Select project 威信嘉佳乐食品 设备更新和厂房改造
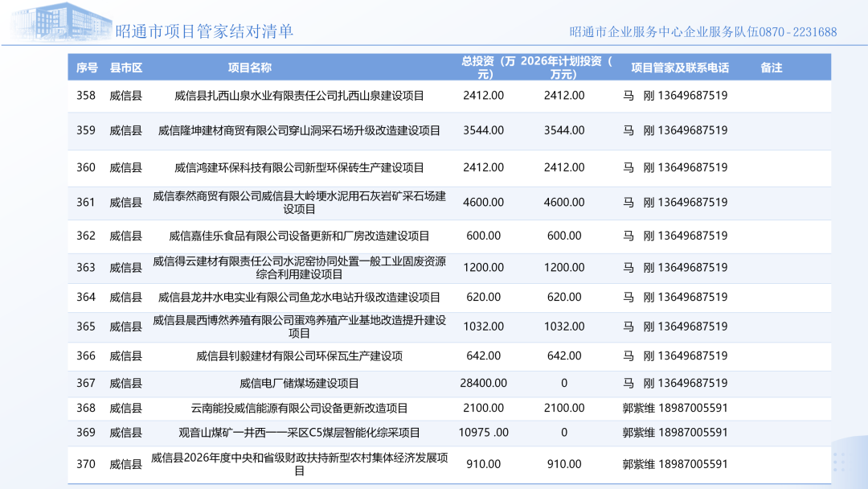Screen dimensions: 868x489 pyautogui.click(x=299, y=236)
